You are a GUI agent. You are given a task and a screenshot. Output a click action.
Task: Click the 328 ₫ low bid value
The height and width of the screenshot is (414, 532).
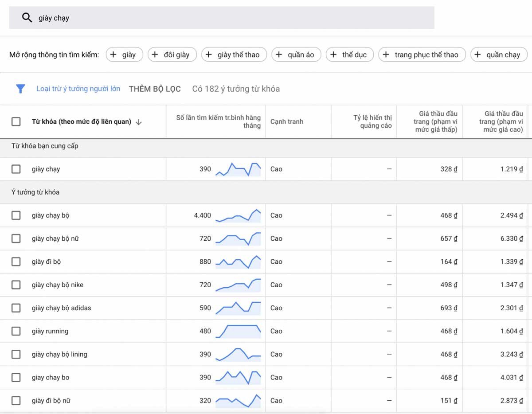[449, 169]
